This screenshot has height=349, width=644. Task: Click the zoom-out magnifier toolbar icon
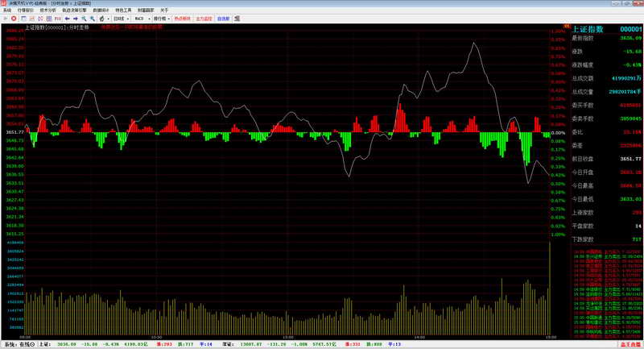[93, 19]
